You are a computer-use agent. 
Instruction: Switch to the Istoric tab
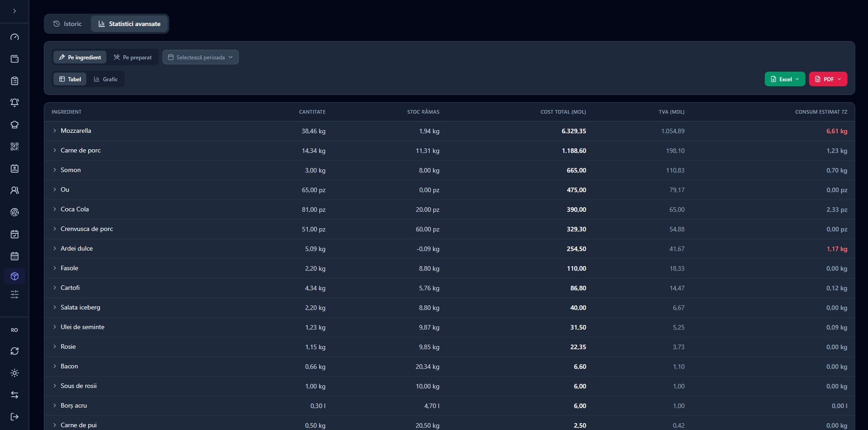[68, 24]
